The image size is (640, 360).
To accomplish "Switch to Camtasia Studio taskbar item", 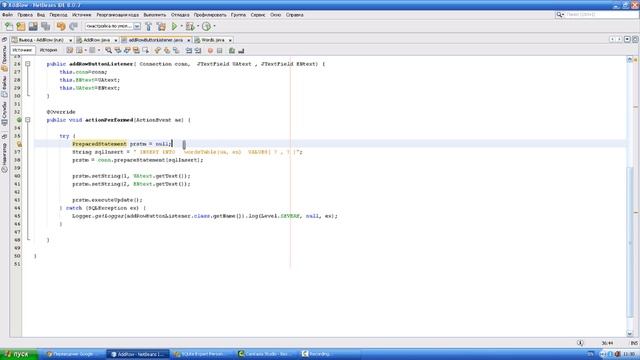I will click(267, 354).
